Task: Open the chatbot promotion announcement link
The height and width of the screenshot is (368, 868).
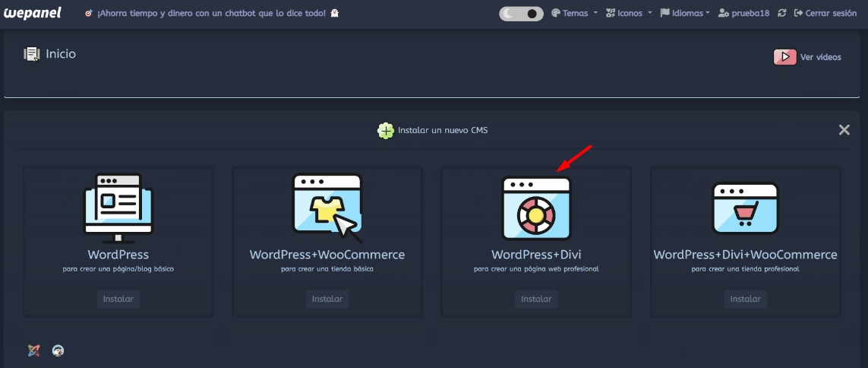Action: pos(211,13)
